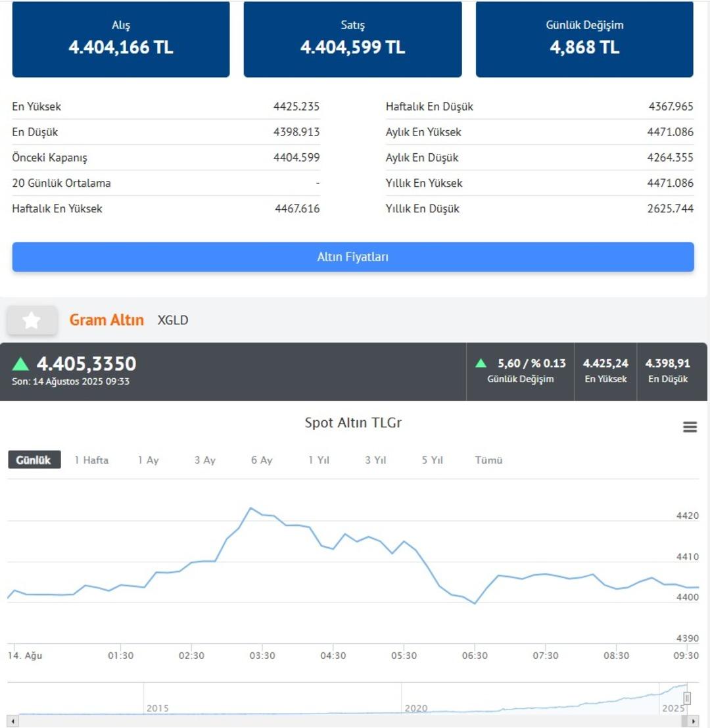Click the green up triangle beside 4.405,3350
Image resolution: width=710 pixels, height=728 pixels.
coord(20,364)
